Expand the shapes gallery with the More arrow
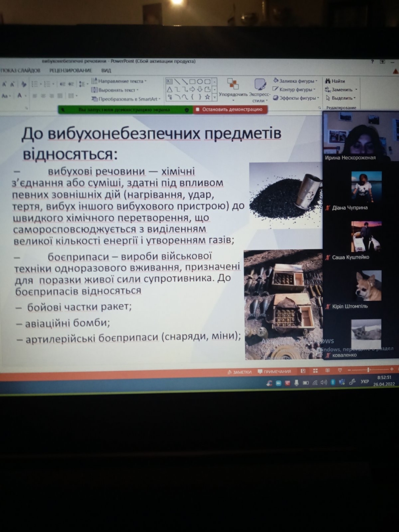This screenshot has width=399, height=532. (214, 98)
